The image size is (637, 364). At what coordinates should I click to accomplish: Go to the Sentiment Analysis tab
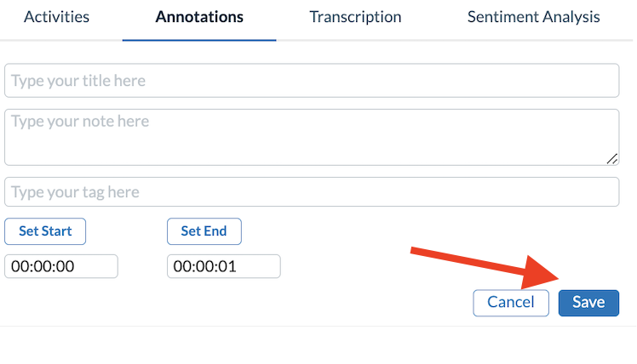(x=533, y=17)
